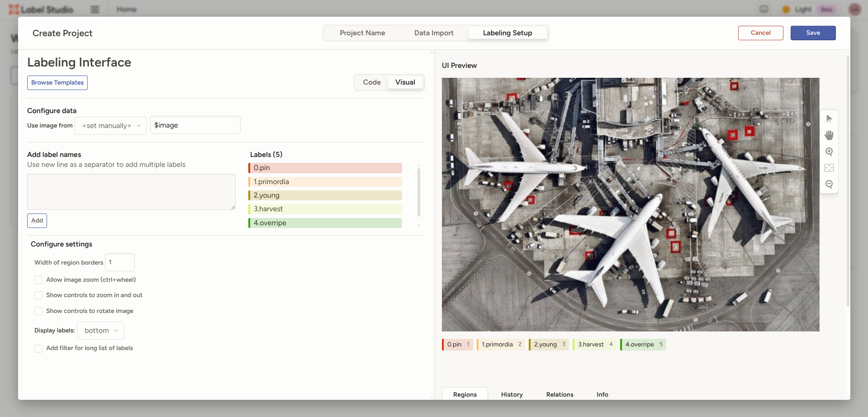Save the project configuration
868x417 pixels.
(x=813, y=33)
